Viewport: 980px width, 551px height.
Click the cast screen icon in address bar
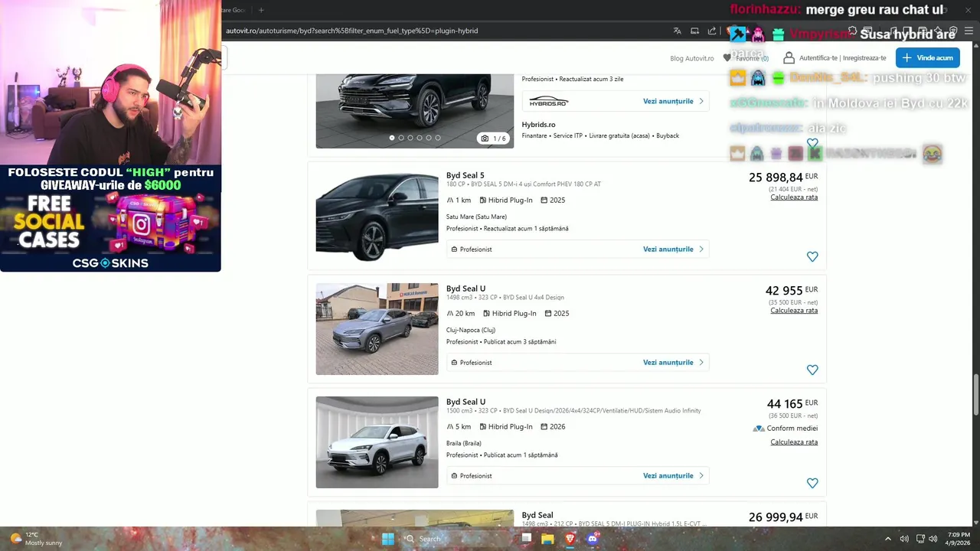tap(694, 31)
